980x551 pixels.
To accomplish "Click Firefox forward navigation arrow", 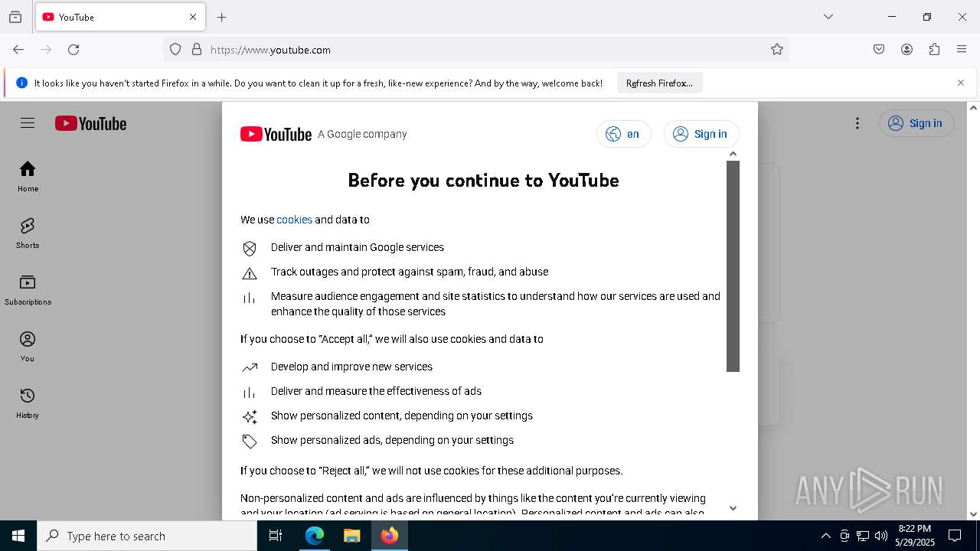I will click(46, 50).
